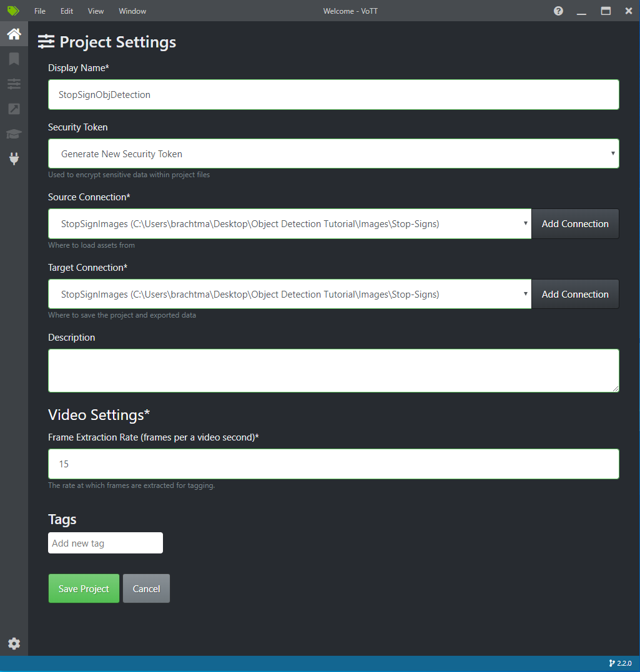
Task: Open the Tags Editor sidebar icon
Action: point(14,59)
